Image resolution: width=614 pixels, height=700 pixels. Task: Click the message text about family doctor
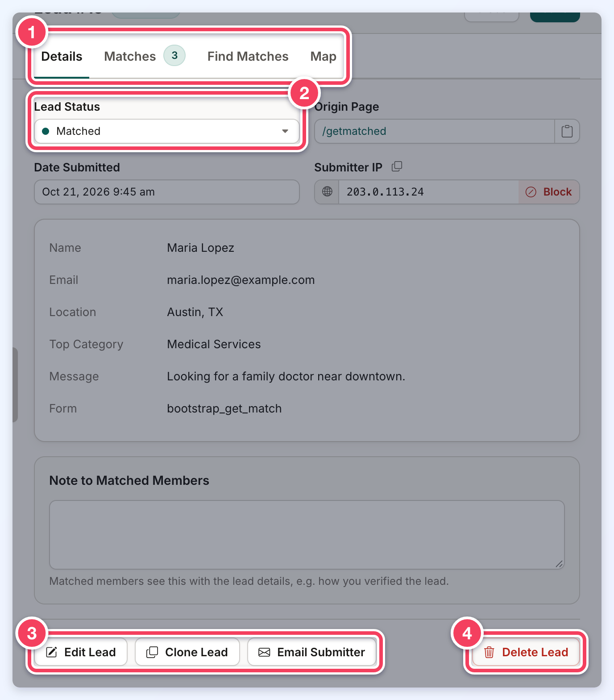coord(286,376)
